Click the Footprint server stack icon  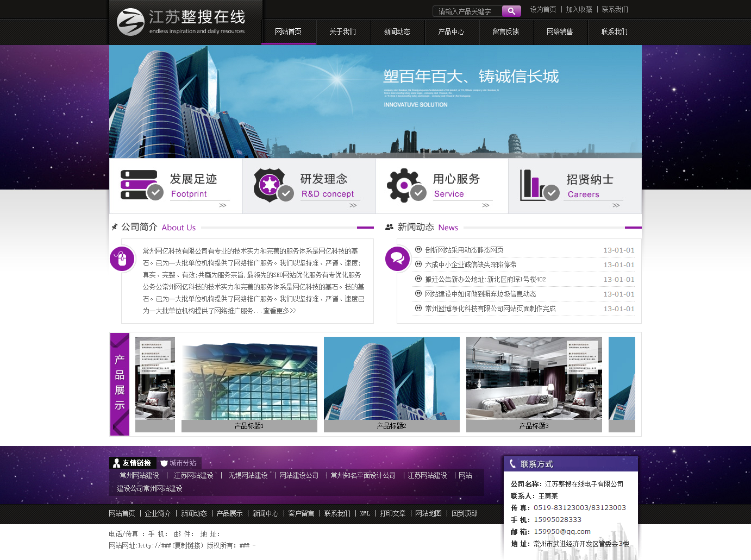139,185
